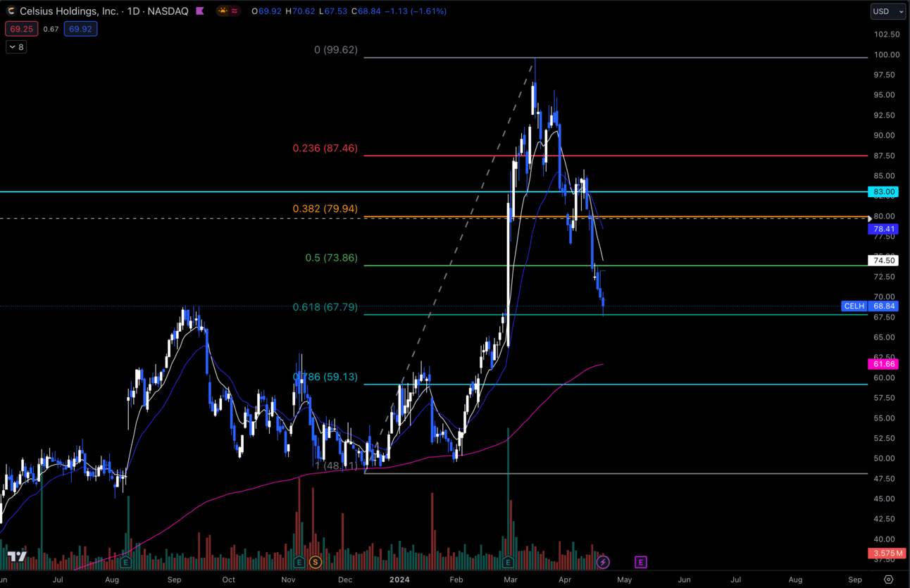910x588 pixels.
Task: Click the Nov label on time axis
Action: coord(288,580)
